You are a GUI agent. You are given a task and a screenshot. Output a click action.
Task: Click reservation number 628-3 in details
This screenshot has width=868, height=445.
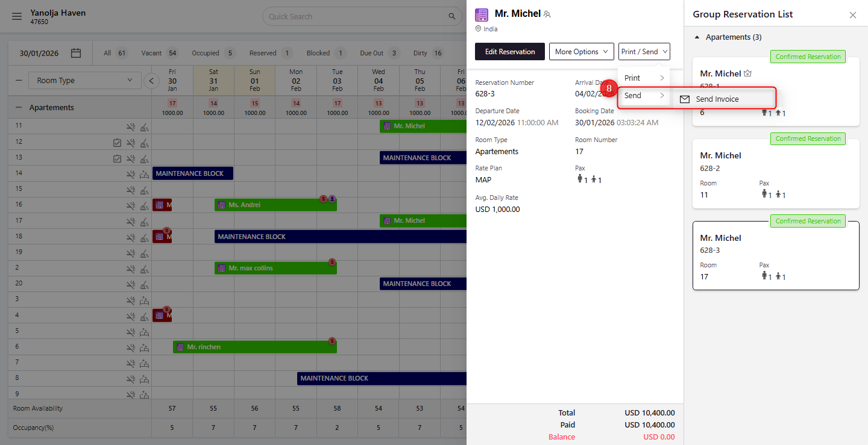point(485,94)
